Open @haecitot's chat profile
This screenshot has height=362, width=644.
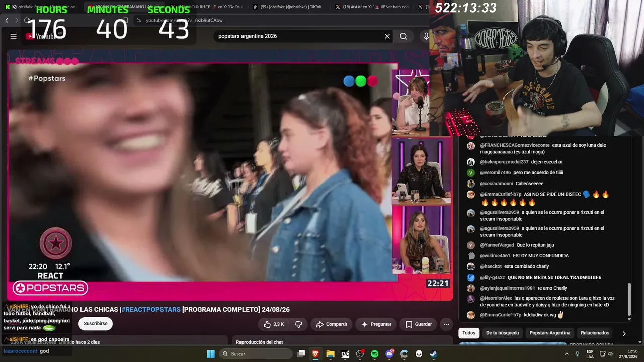click(493, 266)
